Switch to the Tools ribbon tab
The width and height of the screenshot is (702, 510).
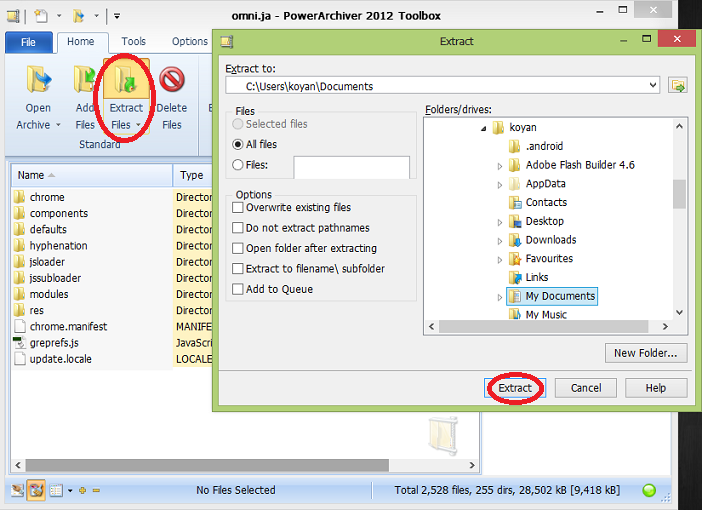click(133, 42)
